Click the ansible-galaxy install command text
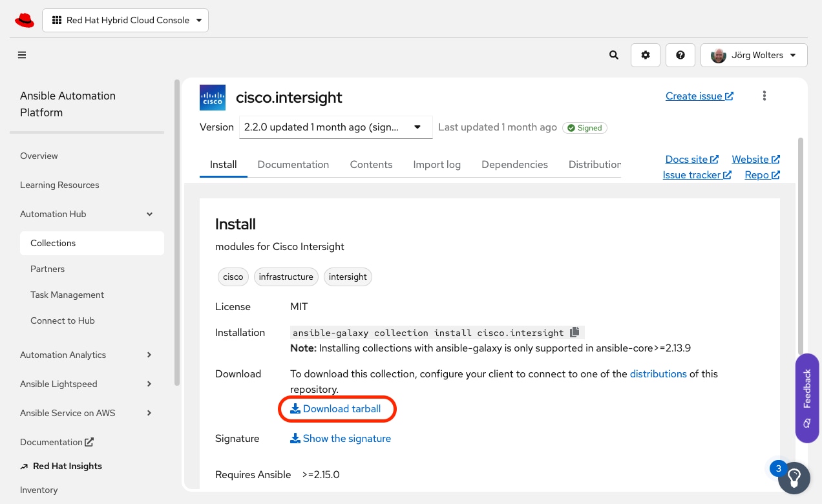This screenshot has height=504, width=822. pos(428,333)
